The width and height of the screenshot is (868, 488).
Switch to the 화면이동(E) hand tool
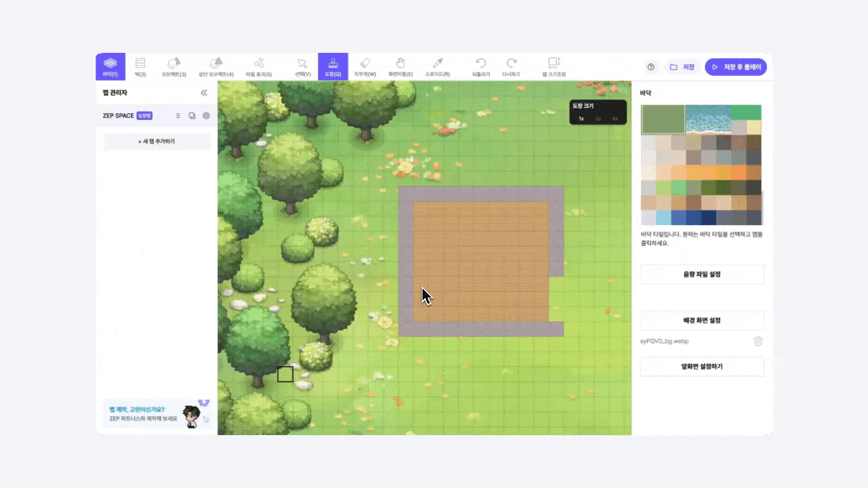click(401, 66)
